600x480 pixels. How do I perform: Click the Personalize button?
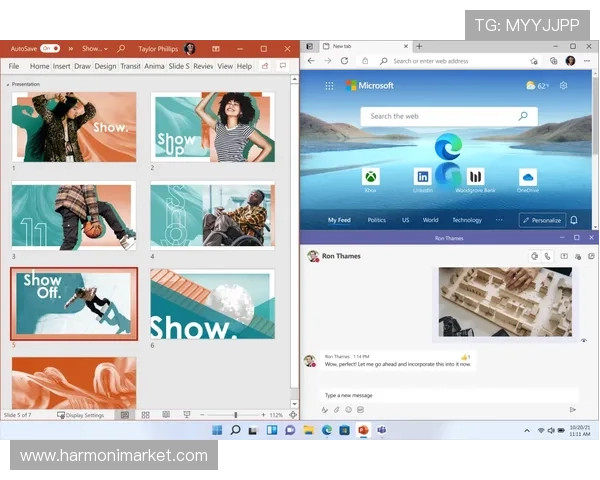click(542, 220)
